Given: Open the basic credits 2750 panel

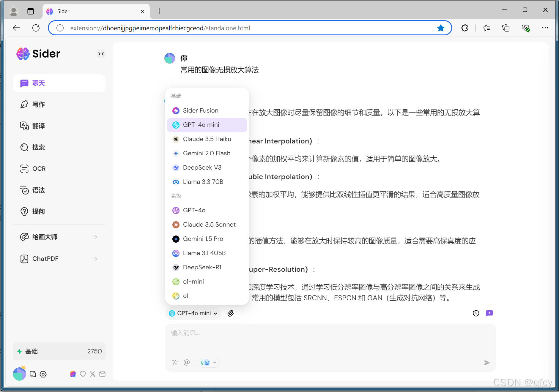Looking at the screenshot, I should click(x=59, y=351).
